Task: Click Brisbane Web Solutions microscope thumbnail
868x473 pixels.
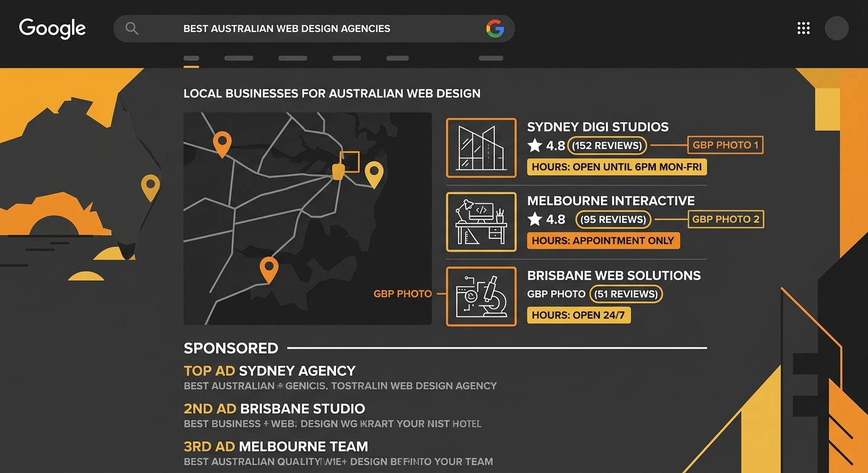Action: tap(481, 296)
